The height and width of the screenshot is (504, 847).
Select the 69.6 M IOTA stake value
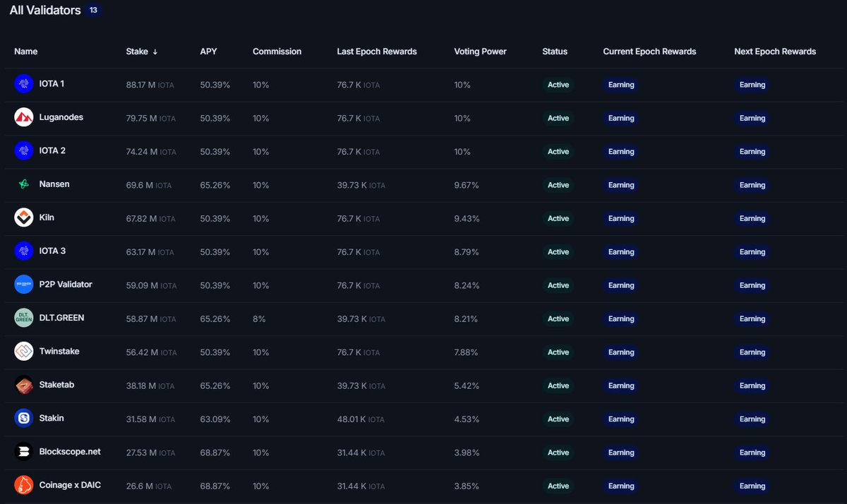(x=149, y=185)
